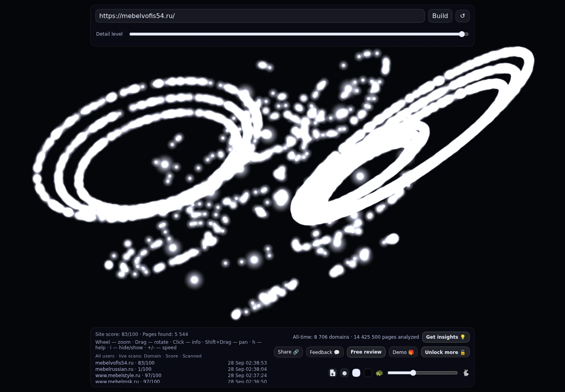Click the Get insights button
Viewport: 565px width, 392px height.
(446, 337)
